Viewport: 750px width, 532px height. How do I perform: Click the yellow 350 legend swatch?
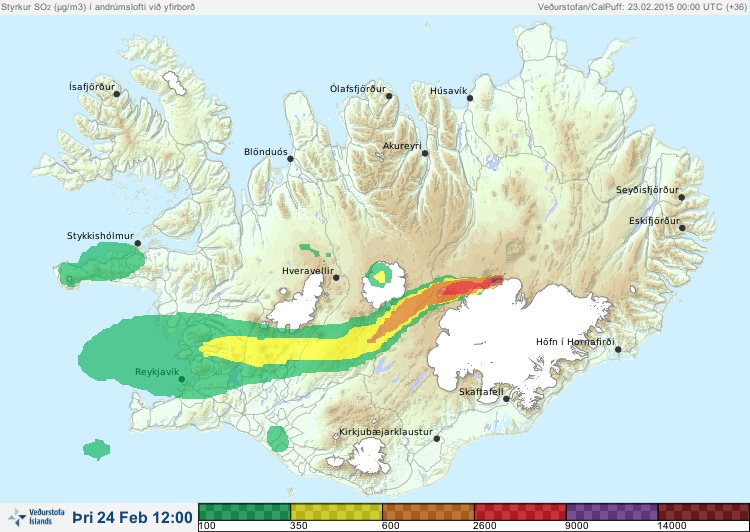(x=336, y=512)
